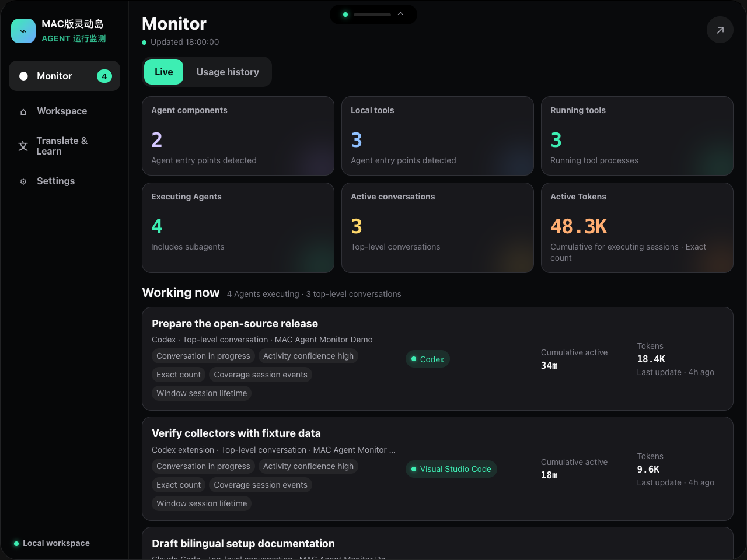The image size is (747, 560).
Task: Click the top island progress bar
Action: pyautogui.click(x=372, y=15)
